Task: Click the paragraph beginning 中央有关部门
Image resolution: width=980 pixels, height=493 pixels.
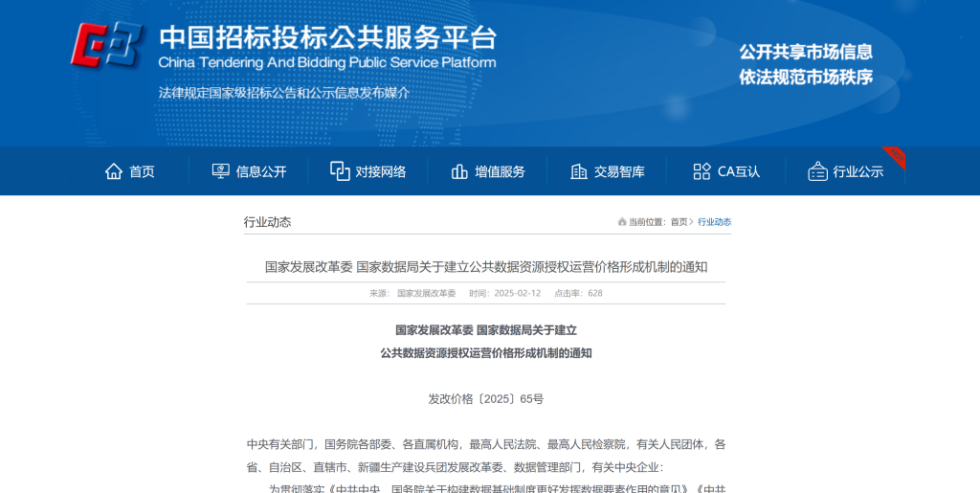Action: point(486,456)
